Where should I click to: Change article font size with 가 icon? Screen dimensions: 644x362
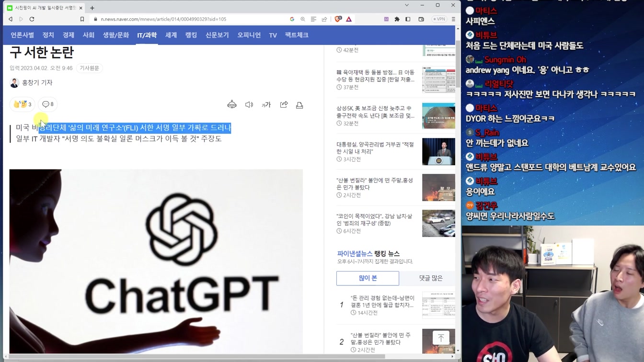click(266, 105)
